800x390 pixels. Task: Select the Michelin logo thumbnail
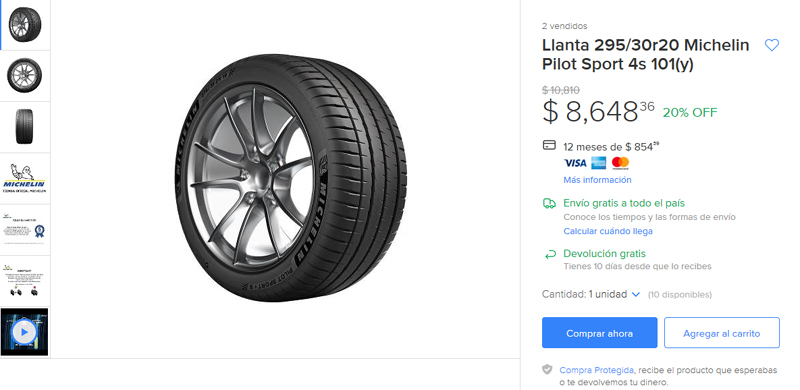[x=24, y=178]
